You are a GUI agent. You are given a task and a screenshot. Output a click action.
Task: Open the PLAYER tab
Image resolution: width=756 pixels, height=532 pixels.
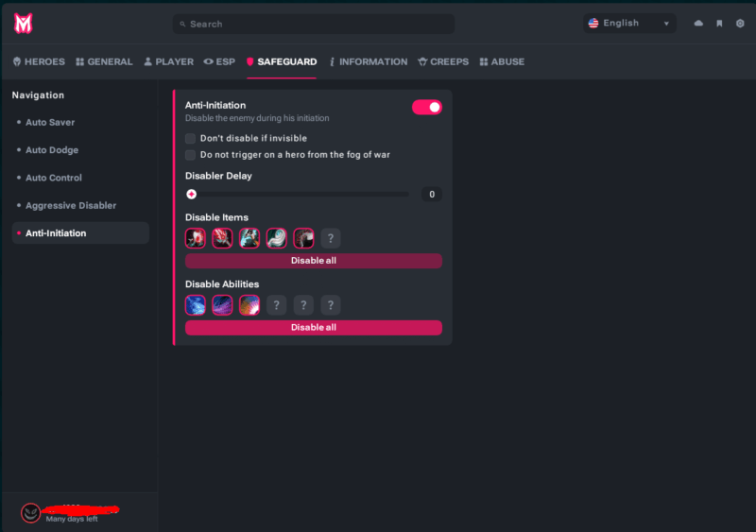click(169, 61)
